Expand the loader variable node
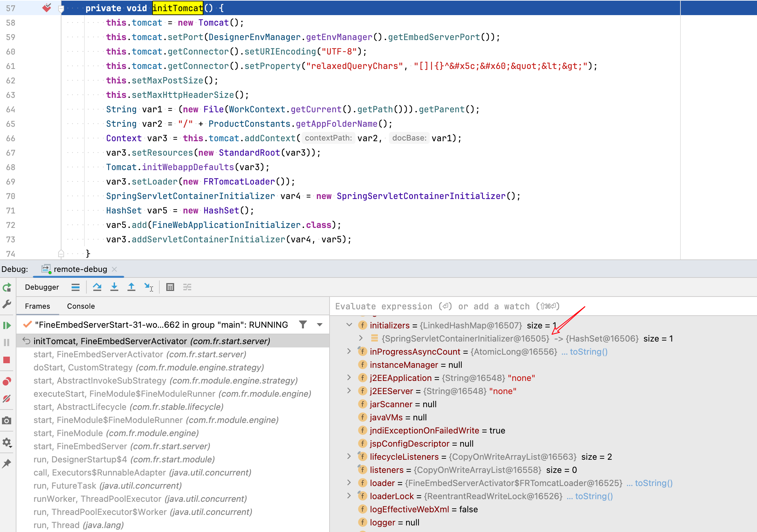The width and height of the screenshot is (757, 532). coord(349,483)
